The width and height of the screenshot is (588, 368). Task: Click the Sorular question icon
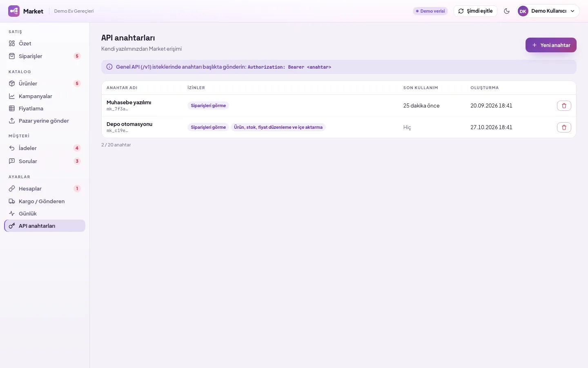(12, 161)
